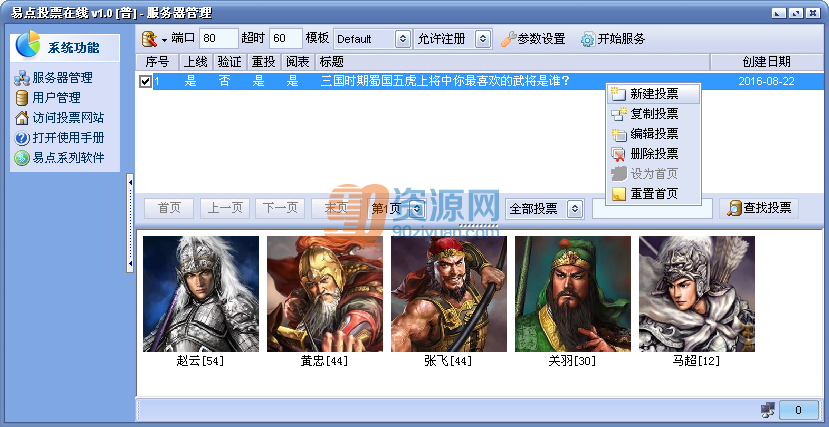Select 服务器管理 in the sidebar
This screenshot has width=829, height=427.
tap(62, 78)
